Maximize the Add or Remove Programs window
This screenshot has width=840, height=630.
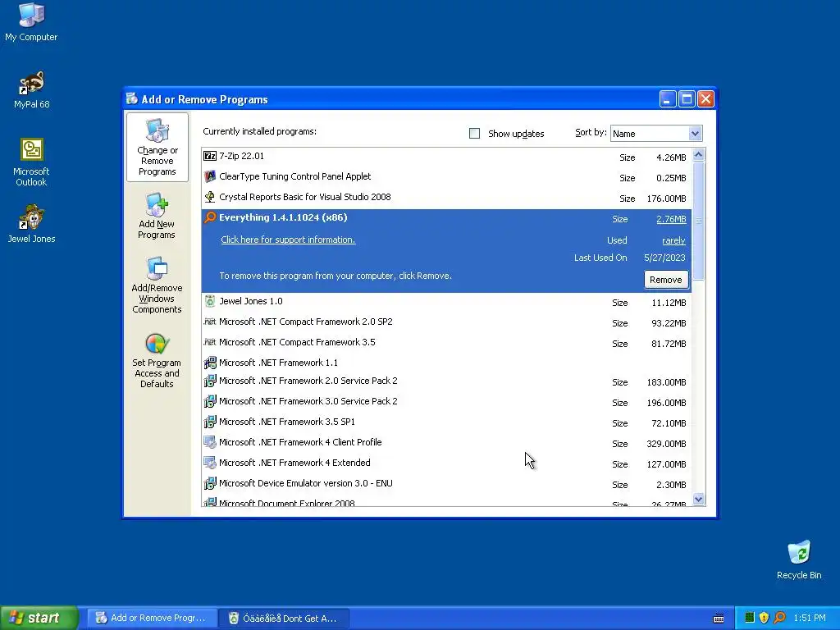[687, 99]
